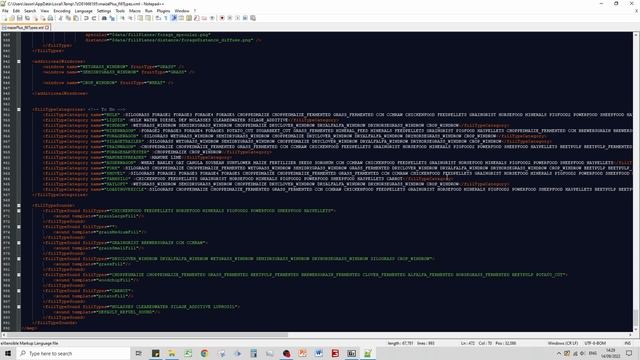Viewport: 640px width, 360px height.
Task: Collapse fold marker of CARROT fillTypeSound
Action: [x=19, y=291]
